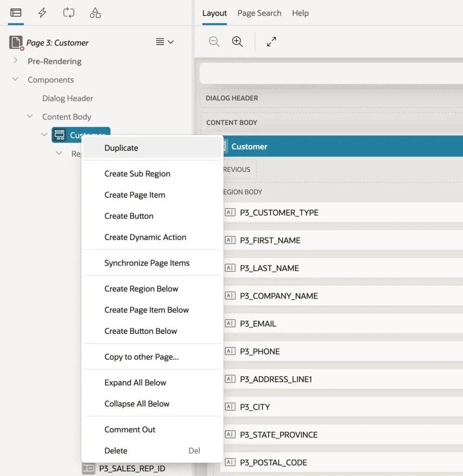The height and width of the screenshot is (476, 463).
Task: Select the Customer region header in layout
Action: (343, 146)
